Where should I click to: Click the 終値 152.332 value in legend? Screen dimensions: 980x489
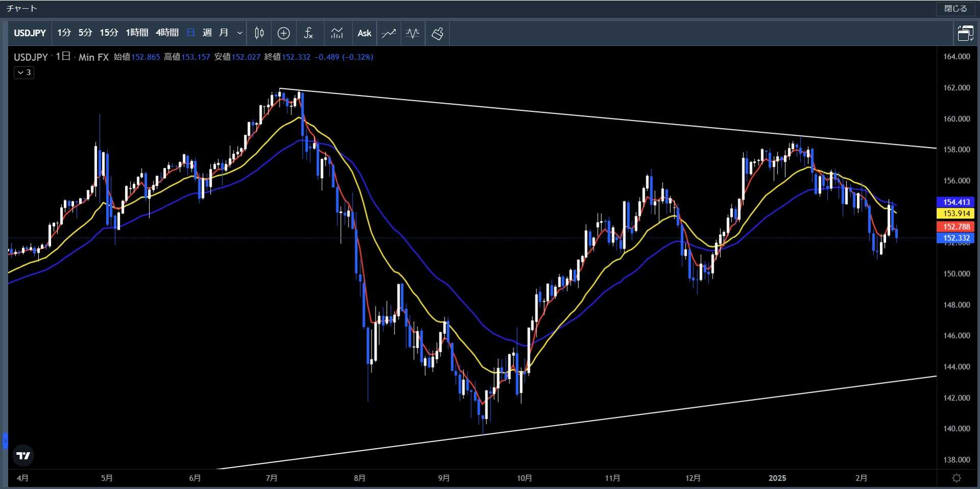tap(287, 57)
